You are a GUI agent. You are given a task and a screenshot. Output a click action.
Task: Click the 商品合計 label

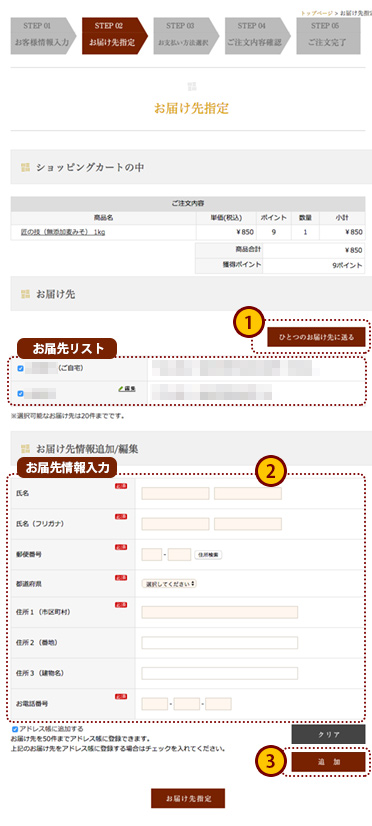(249, 249)
